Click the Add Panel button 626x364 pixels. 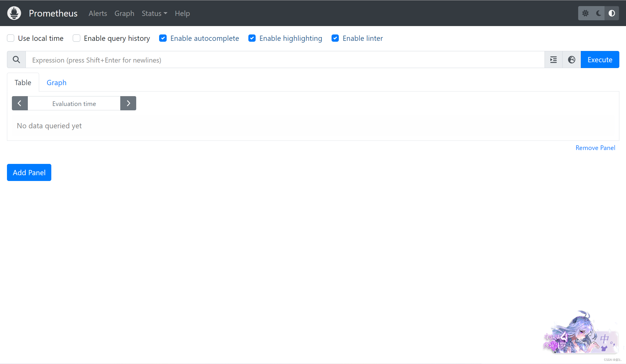click(29, 173)
